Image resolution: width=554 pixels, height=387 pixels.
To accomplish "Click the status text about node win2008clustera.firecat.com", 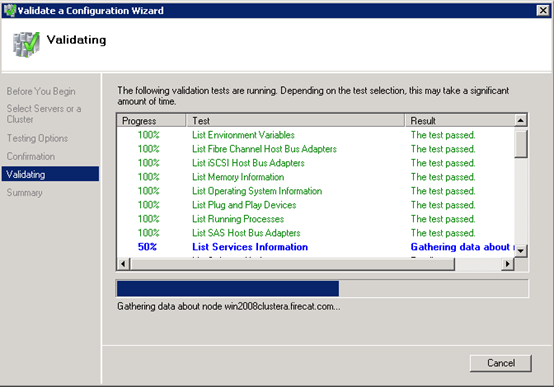I will pos(229,306).
